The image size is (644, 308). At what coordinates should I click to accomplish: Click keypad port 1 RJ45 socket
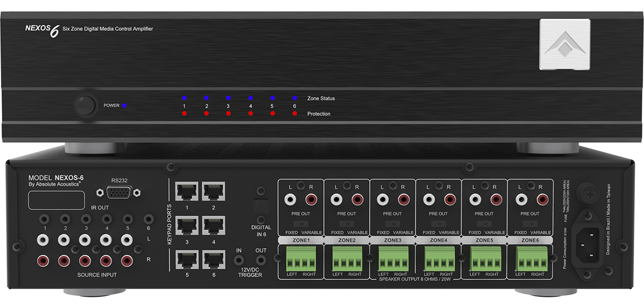click(186, 192)
